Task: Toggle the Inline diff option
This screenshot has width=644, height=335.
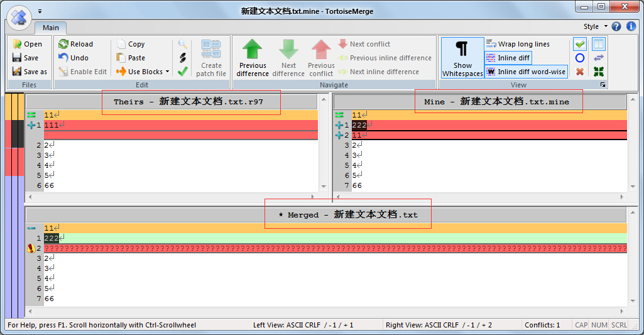Action: pos(508,58)
